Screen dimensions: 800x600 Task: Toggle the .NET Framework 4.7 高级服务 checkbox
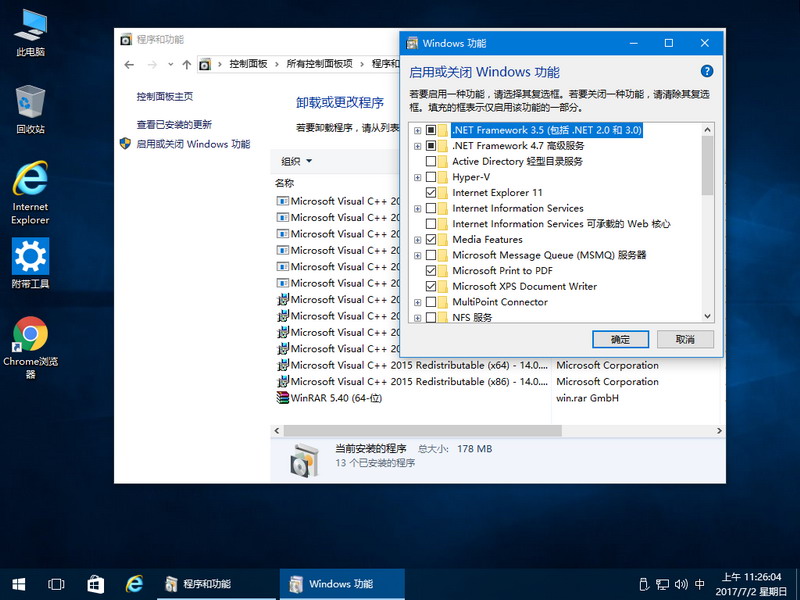431,146
